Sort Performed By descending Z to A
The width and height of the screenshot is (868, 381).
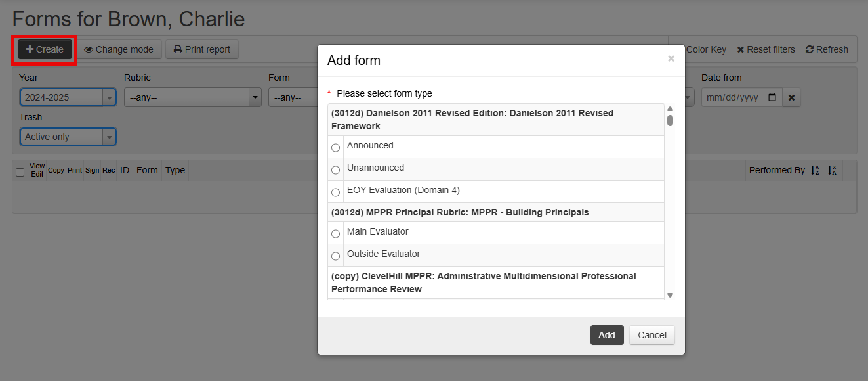tap(832, 170)
